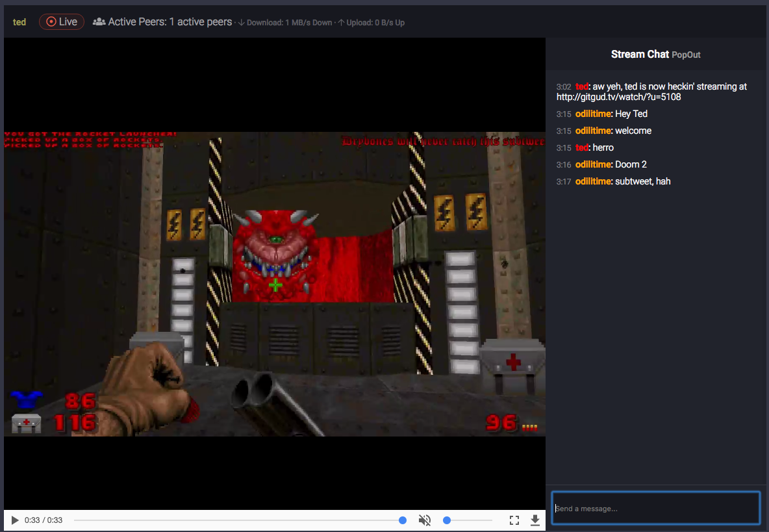Click the Doom gameplay video area

coord(275,284)
